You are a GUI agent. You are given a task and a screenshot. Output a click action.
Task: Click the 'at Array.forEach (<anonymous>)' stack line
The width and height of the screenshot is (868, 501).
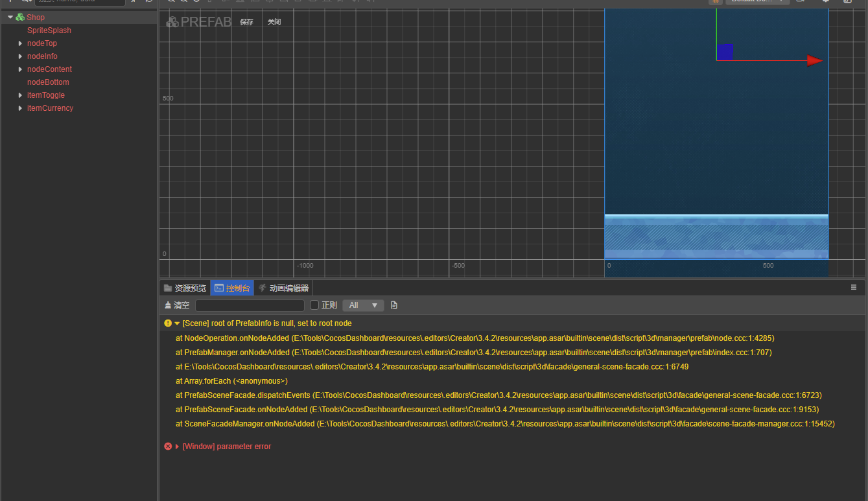pyautogui.click(x=231, y=381)
